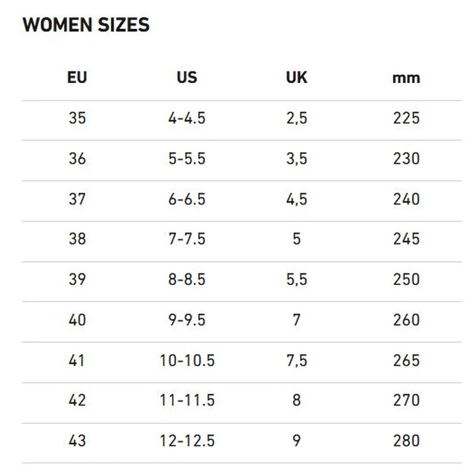Click the 240 mm value

[x=406, y=199]
